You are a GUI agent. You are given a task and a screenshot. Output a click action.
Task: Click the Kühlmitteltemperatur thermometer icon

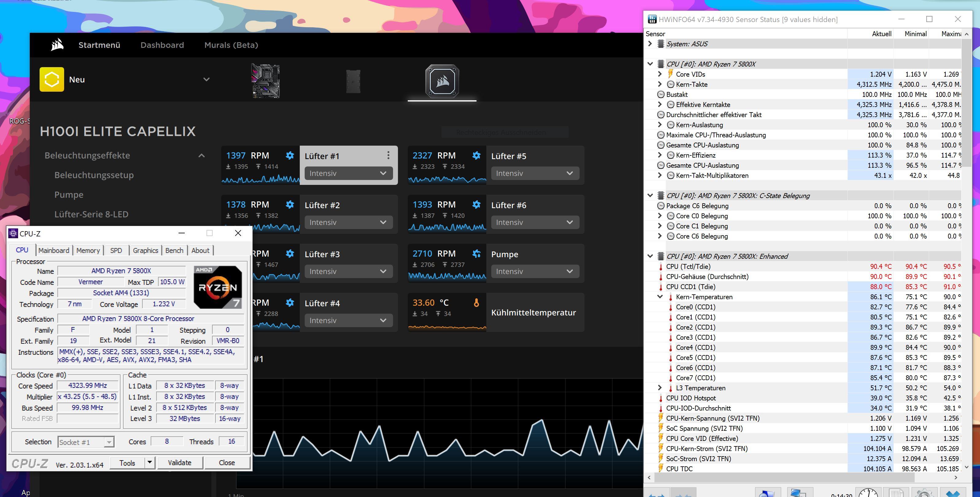point(476,303)
